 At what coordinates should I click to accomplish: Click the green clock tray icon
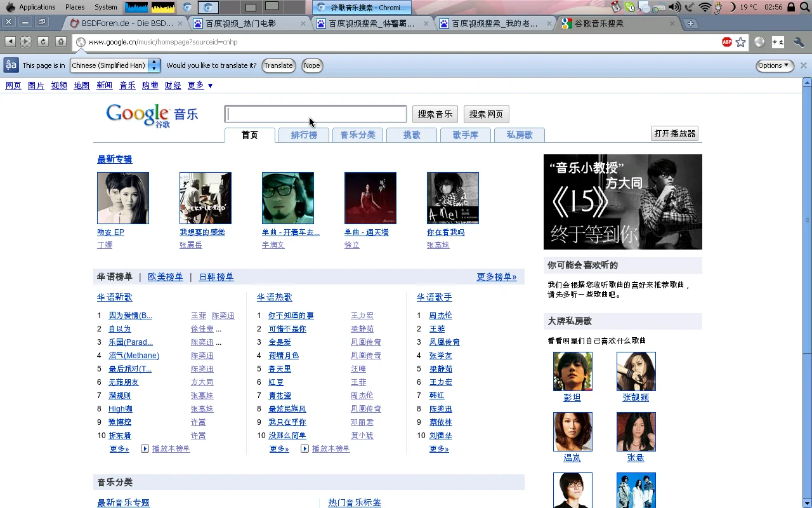[x=630, y=7]
